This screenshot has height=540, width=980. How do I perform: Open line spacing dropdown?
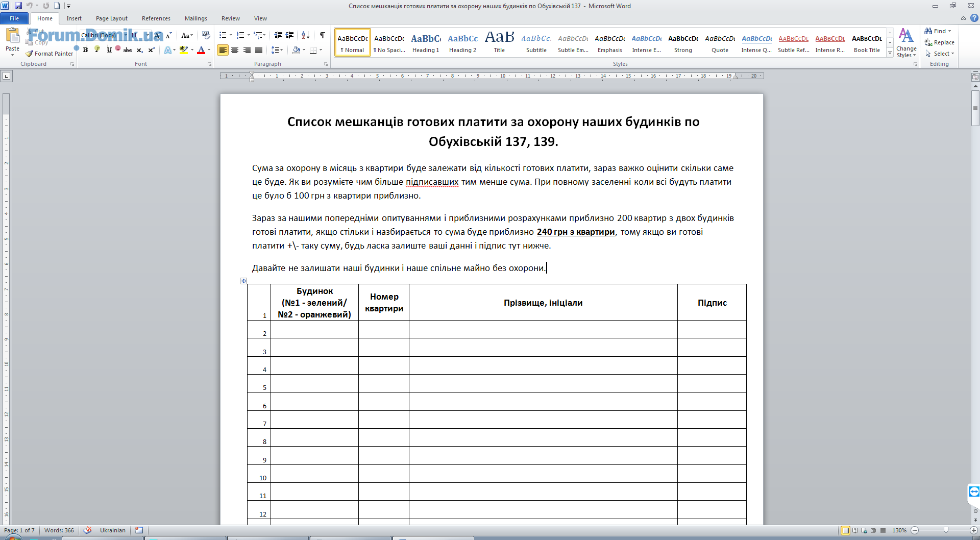(x=277, y=50)
